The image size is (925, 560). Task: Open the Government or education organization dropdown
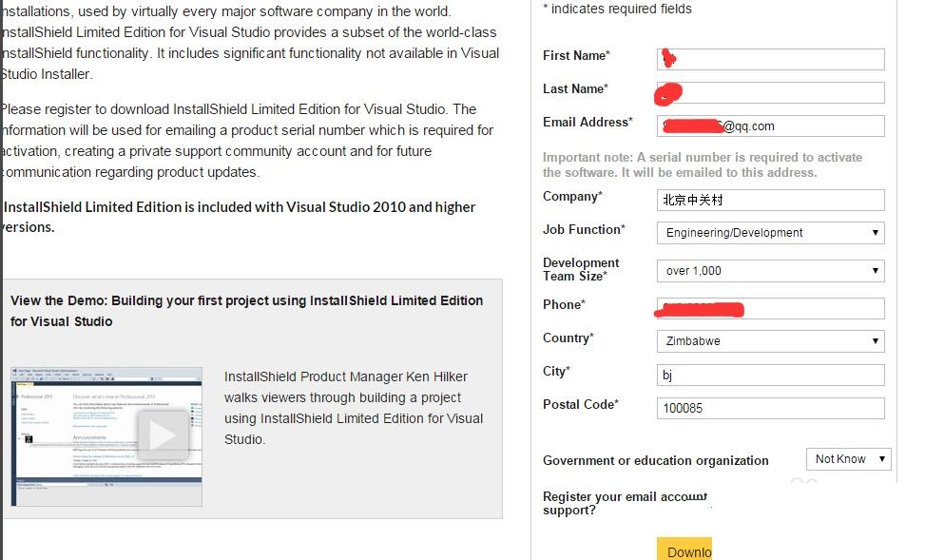pyautogui.click(x=848, y=459)
